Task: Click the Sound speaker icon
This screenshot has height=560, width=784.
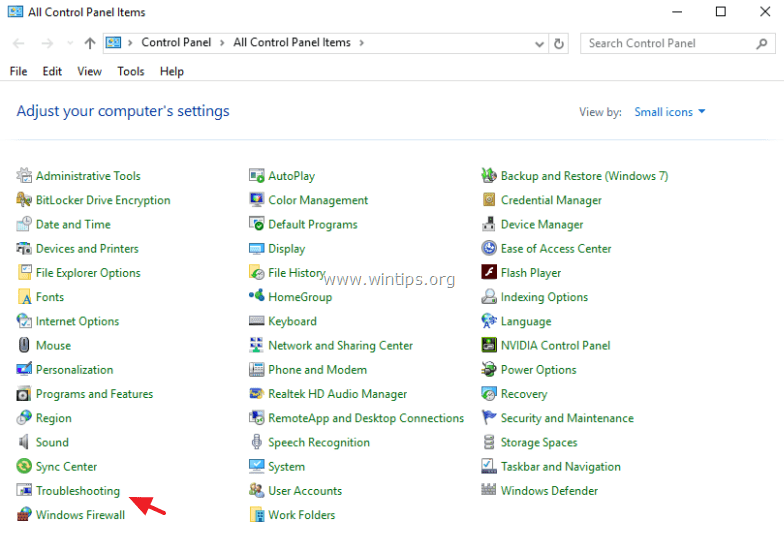Action: click(x=24, y=442)
